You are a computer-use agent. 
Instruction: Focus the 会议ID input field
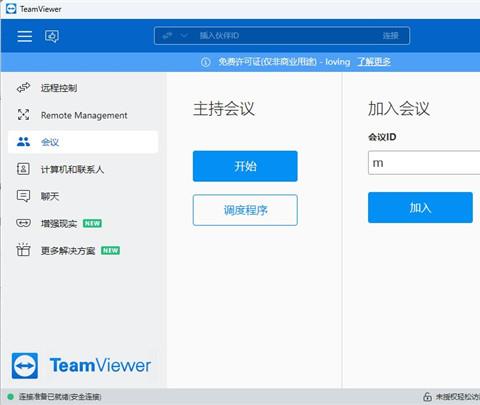[x=424, y=163]
